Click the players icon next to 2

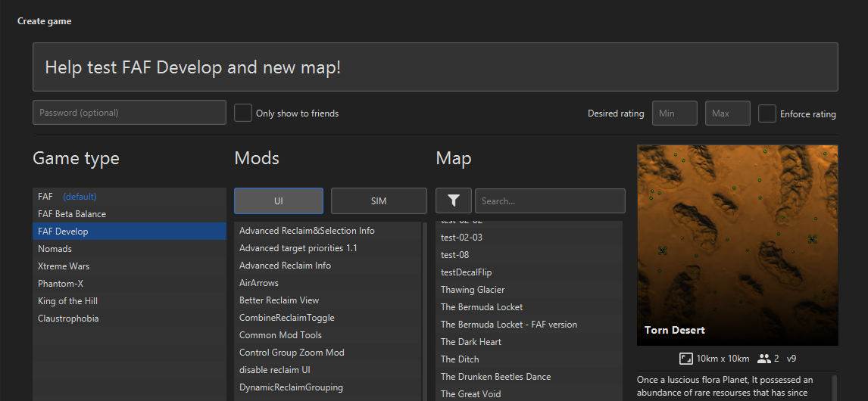(x=764, y=359)
